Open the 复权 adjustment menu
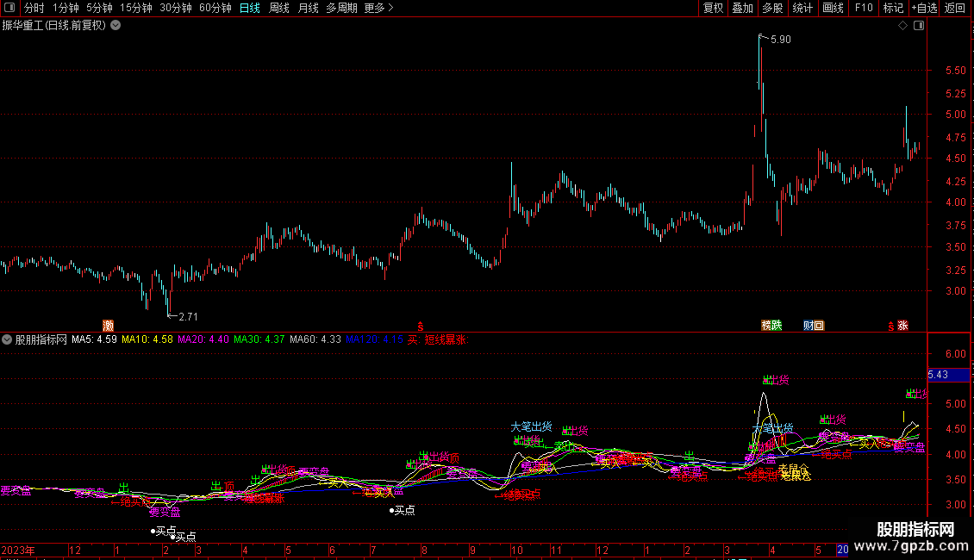This screenshot has width=974, height=560. coord(713,8)
